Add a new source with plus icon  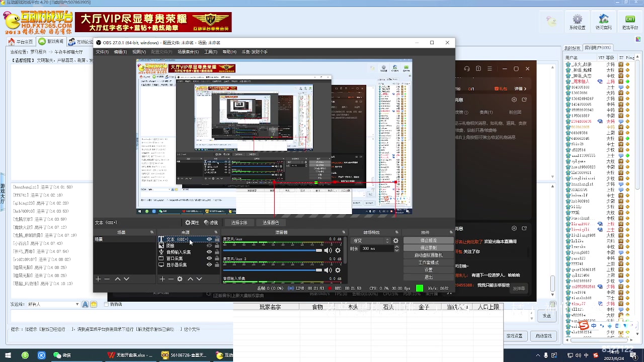(162, 279)
